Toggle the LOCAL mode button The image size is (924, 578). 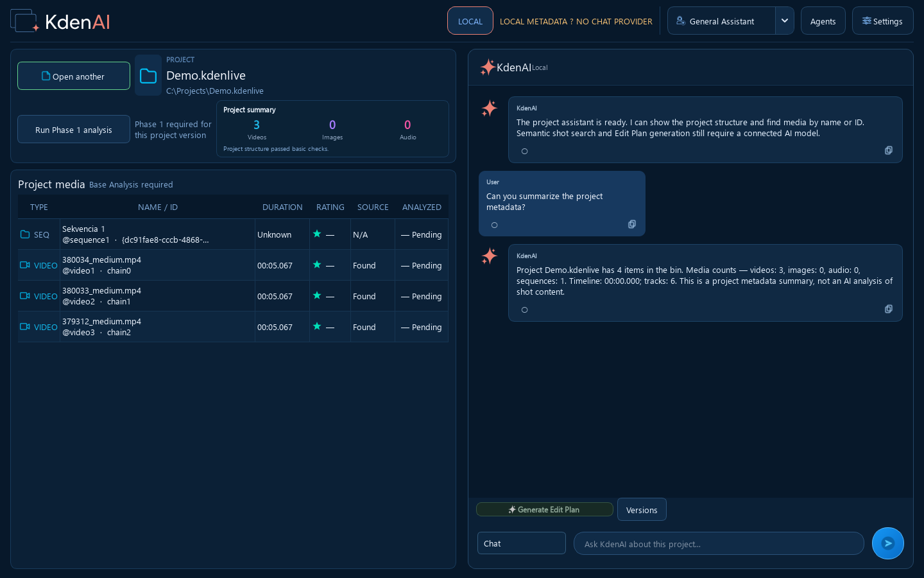coord(470,21)
